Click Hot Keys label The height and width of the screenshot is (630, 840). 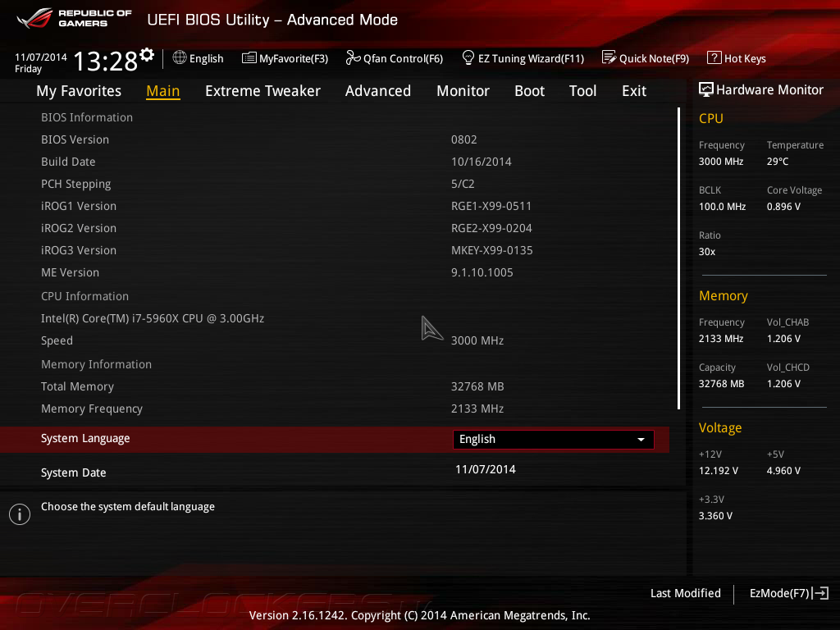[745, 58]
